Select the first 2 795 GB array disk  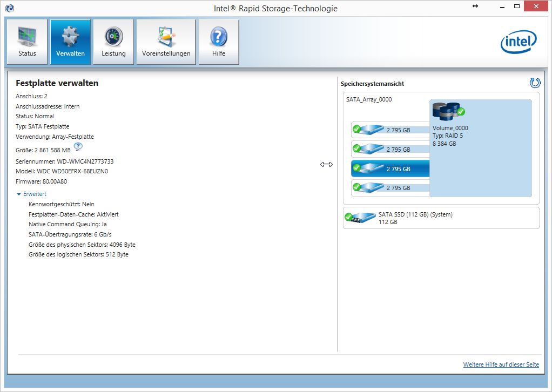(x=391, y=130)
